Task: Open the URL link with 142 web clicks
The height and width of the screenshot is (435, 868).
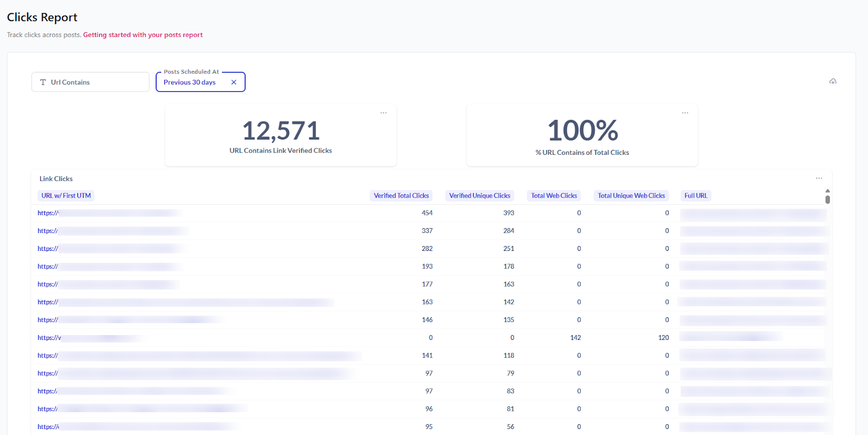Action: point(49,338)
